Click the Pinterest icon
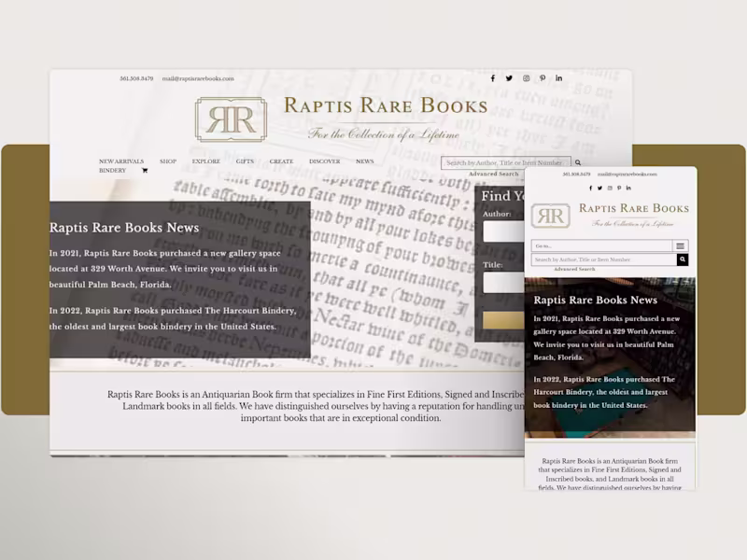The height and width of the screenshot is (560, 747). coord(543,78)
